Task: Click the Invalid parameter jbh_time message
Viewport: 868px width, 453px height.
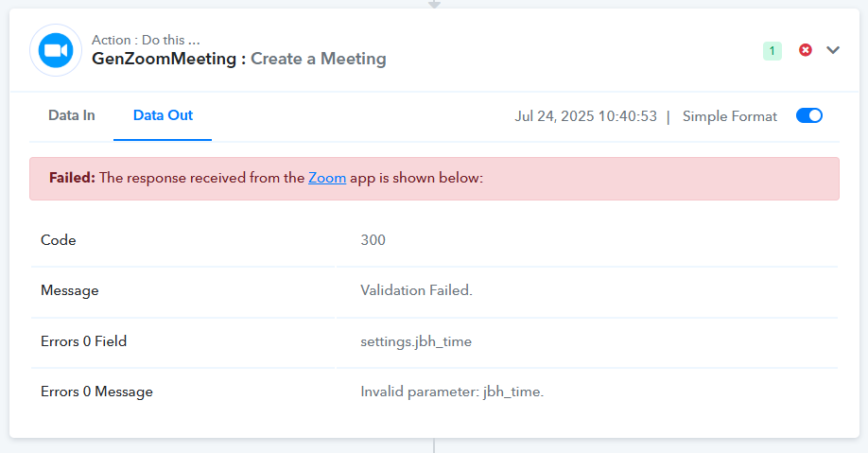Action: [452, 392]
